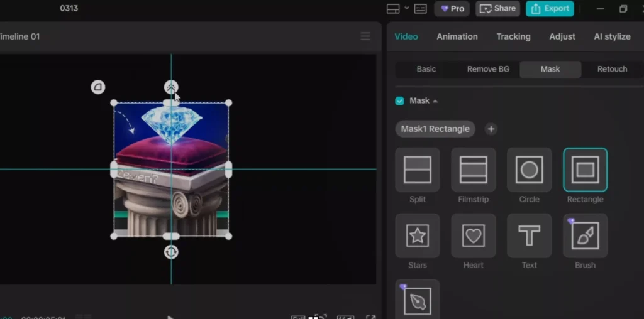Viewport: 644px width, 319px height.
Task: Restore down the application window
Action: [623, 9]
